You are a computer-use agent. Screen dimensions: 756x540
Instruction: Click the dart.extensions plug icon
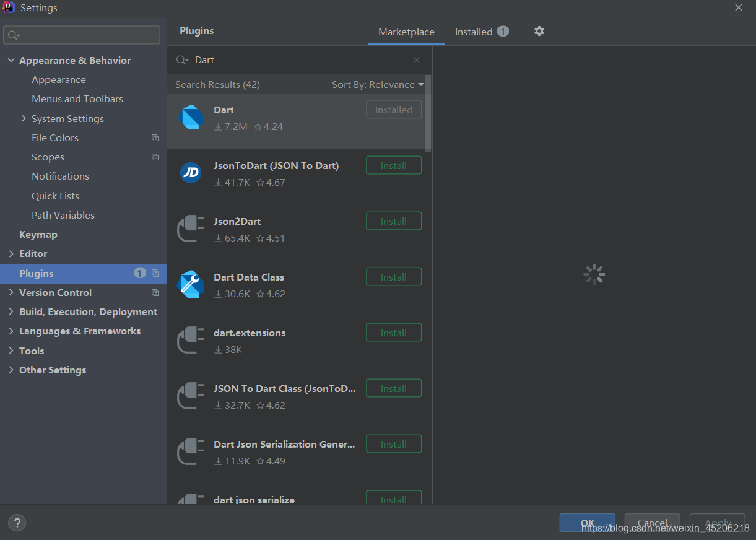click(191, 341)
